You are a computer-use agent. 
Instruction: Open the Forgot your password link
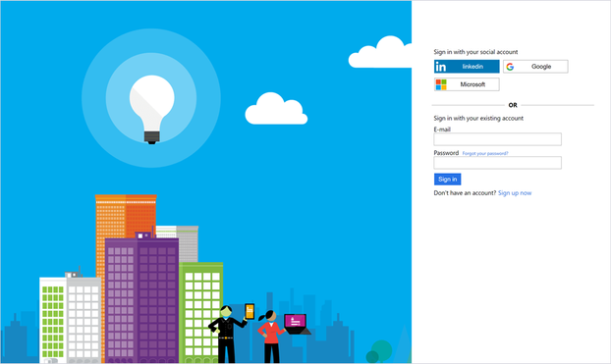(x=485, y=153)
